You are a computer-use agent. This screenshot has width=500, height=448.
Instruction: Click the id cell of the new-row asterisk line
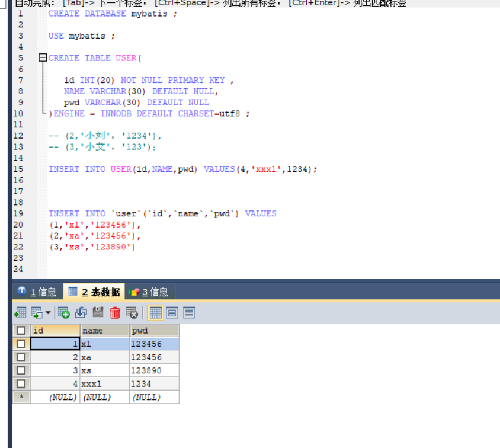(55, 397)
